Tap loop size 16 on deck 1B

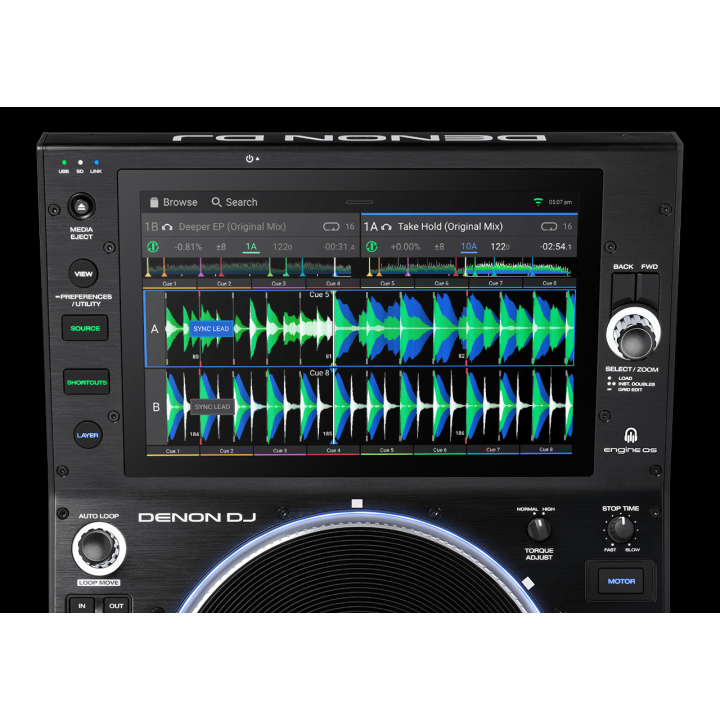pos(350,226)
